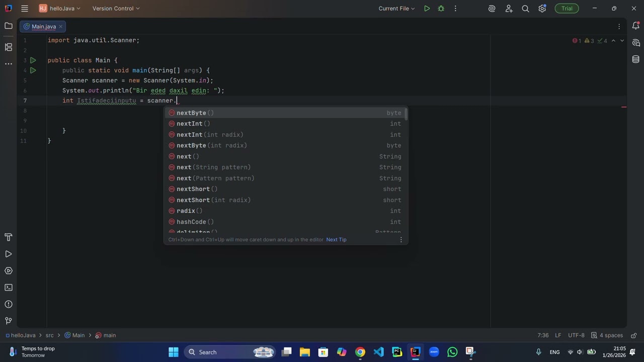Screen dimensions: 644x362
Task: Run the program with green Run icon
Action: click(x=427, y=9)
